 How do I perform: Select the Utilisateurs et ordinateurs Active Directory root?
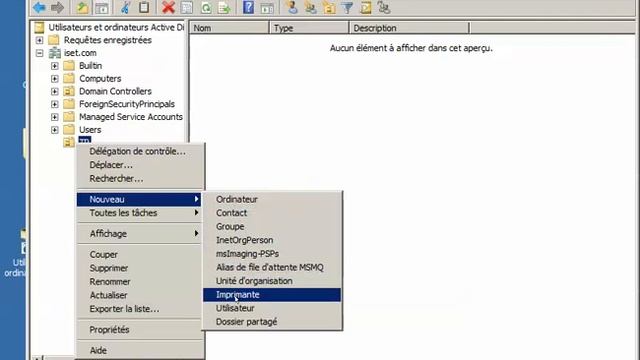[116, 27]
